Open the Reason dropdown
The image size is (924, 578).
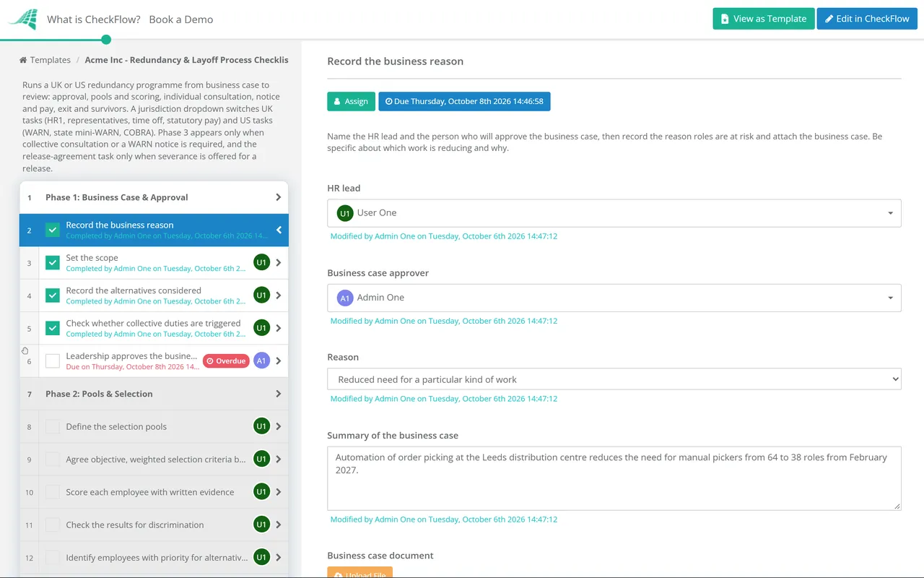pos(614,379)
